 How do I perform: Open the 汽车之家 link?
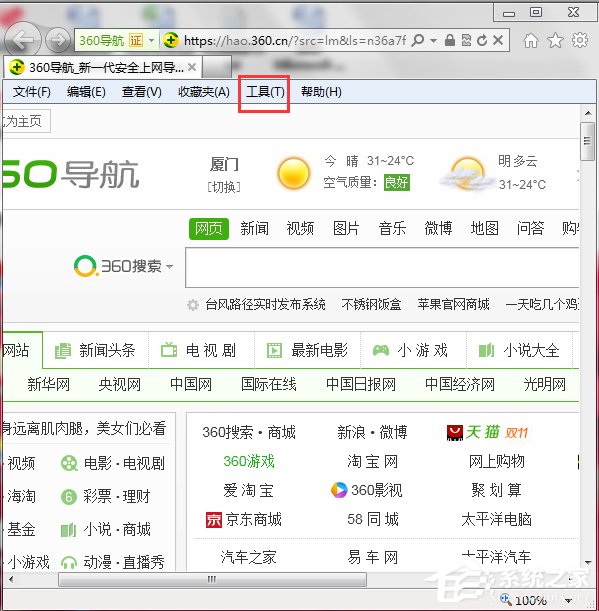point(248,557)
